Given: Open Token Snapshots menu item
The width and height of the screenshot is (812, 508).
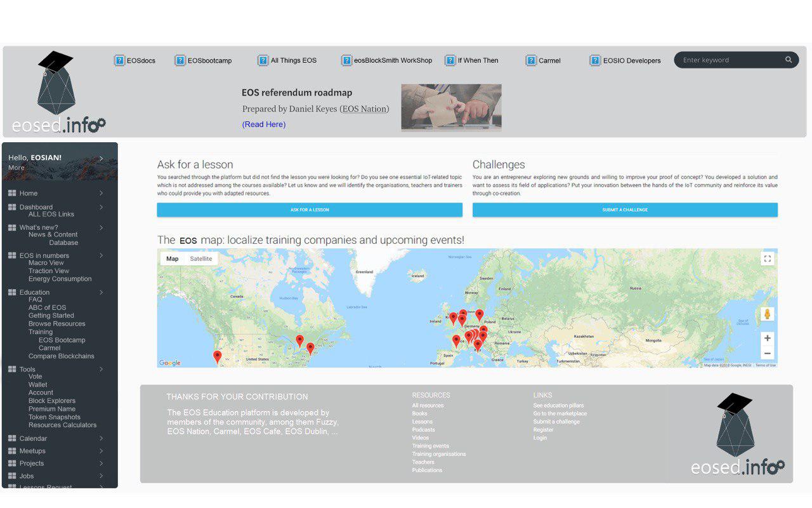Looking at the screenshot, I should tap(55, 417).
